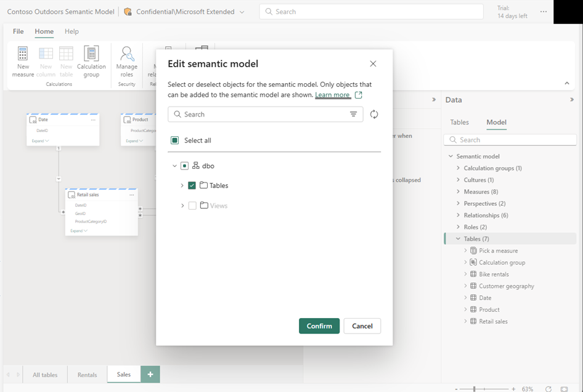Click the zoom slider handle
The image size is (583, 392).
474,389
